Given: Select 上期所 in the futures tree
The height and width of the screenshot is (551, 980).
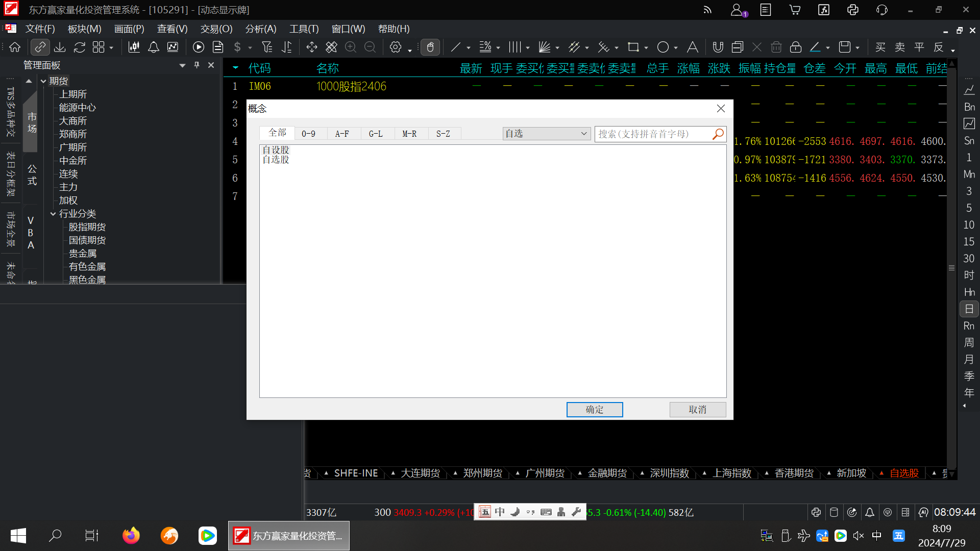Looking at the screenshot, I should pyautogui.click(x=73, y=94).
